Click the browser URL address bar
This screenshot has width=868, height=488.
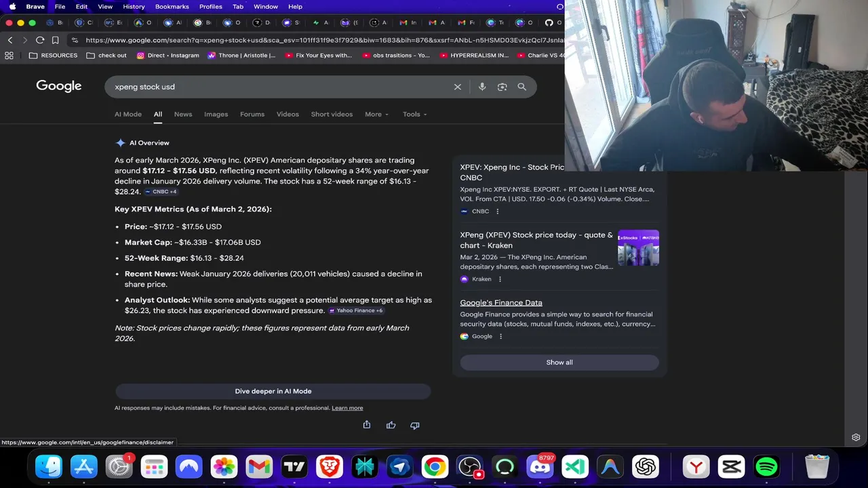324,40
